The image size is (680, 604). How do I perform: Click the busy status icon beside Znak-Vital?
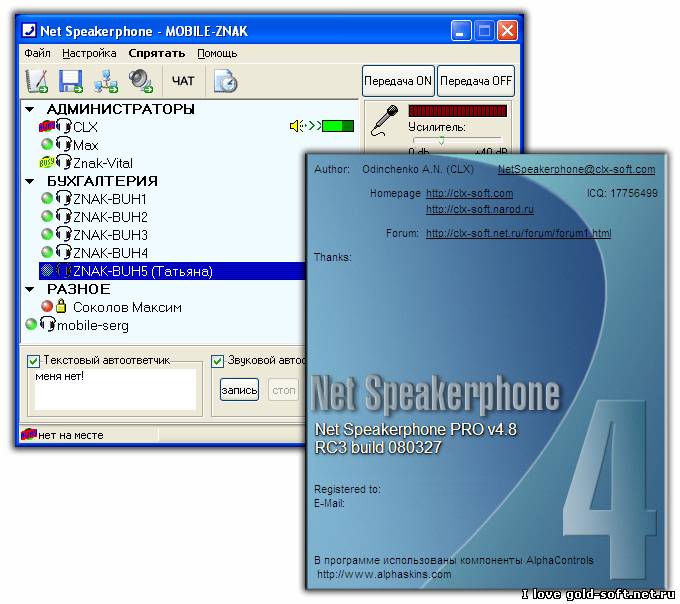[x=46, y=163]
